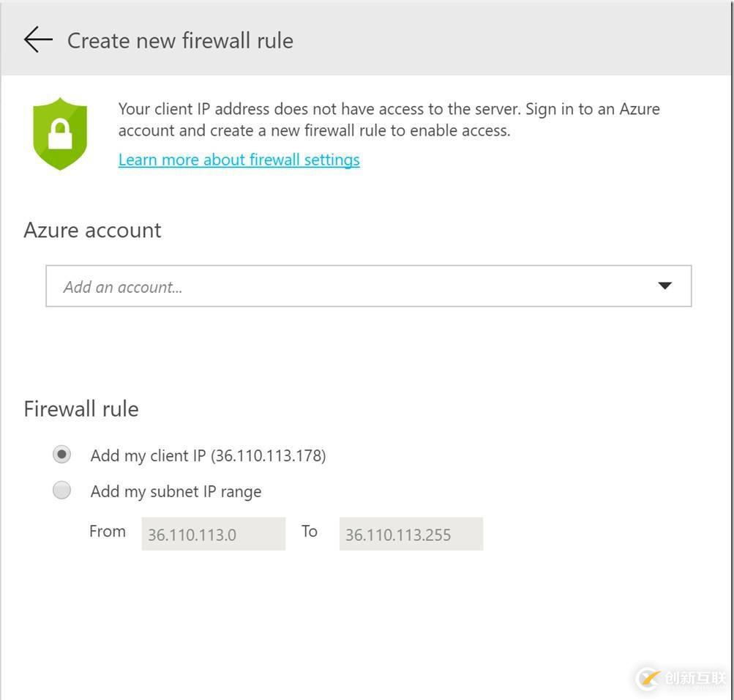Click the From IP address field
The height and width of the screenshot is (700, 734).
[214, 534]
